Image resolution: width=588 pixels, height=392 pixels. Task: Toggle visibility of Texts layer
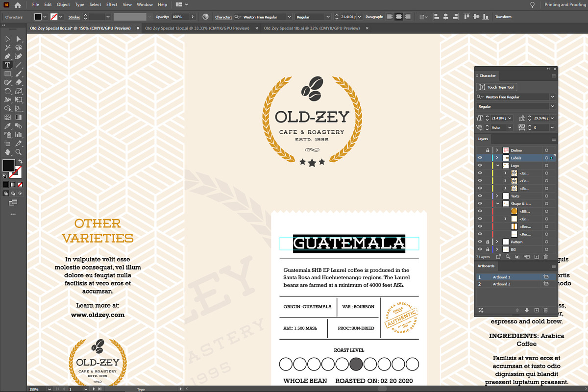pyautogui.click(x=480, y=196)
